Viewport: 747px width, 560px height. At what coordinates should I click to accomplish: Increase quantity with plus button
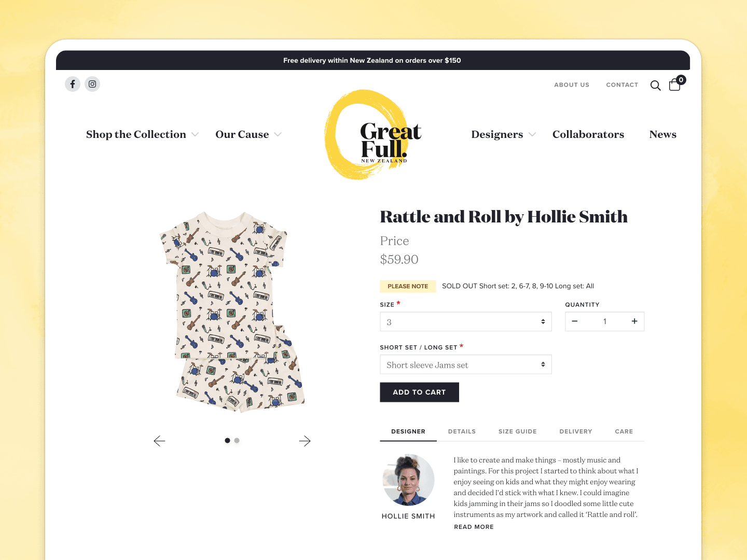[634, 321]
